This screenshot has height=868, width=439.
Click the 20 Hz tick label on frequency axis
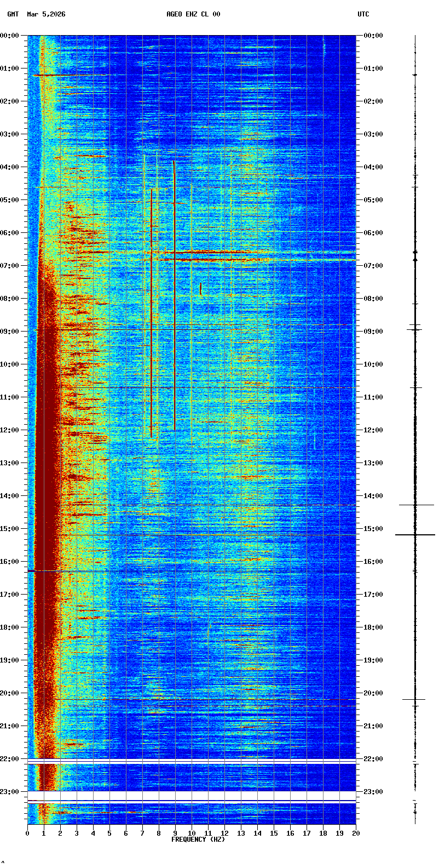tap(356, 833)
